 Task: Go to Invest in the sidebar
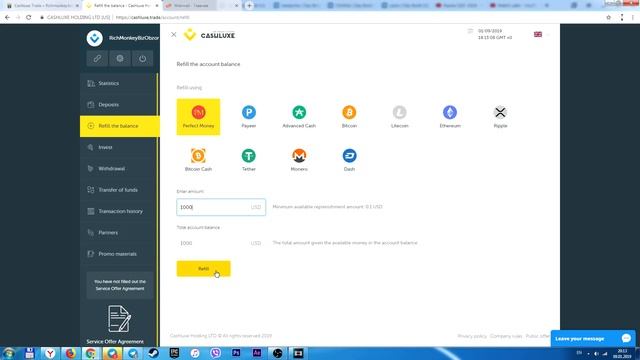coord(118,147)
